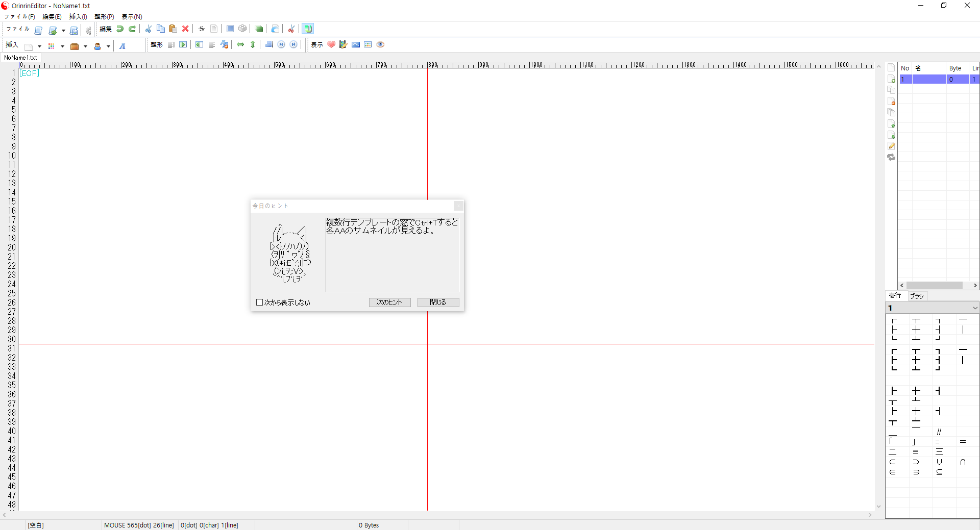Viewport: 980px width, 530px height.
Task: Click the blank new page icon in side panel
Action: tap(891, 68)
